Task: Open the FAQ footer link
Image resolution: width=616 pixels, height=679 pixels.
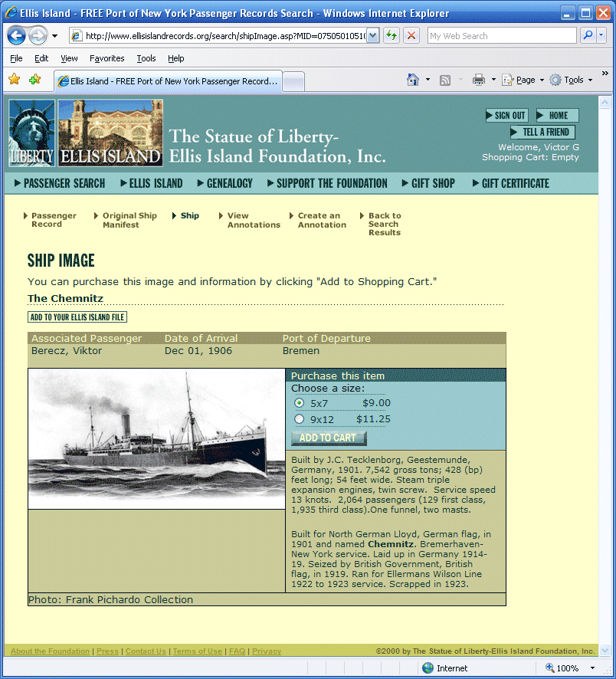Action: (237, 651)
